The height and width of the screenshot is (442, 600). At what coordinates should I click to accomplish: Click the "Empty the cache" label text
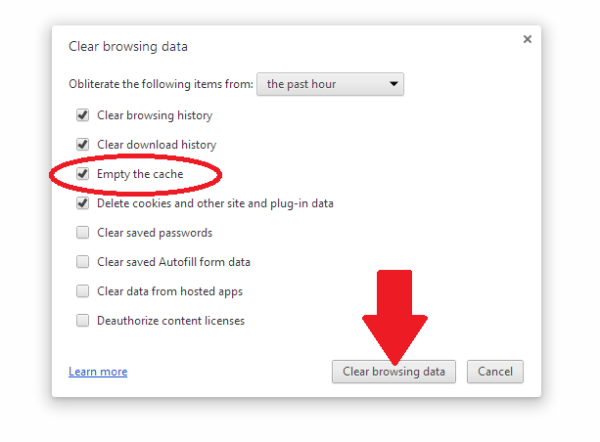click(139, 174)
